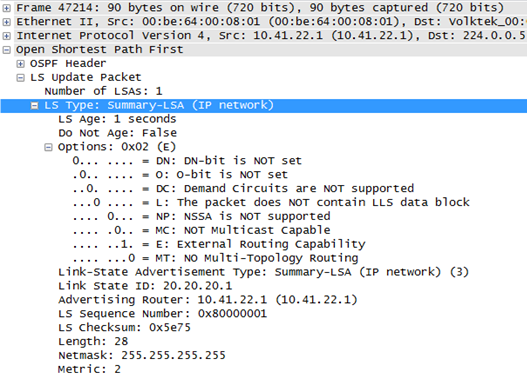The image size is (528, 383).
Task: Collapse the Options 0x02 (E) subtree
Action: 48,147
